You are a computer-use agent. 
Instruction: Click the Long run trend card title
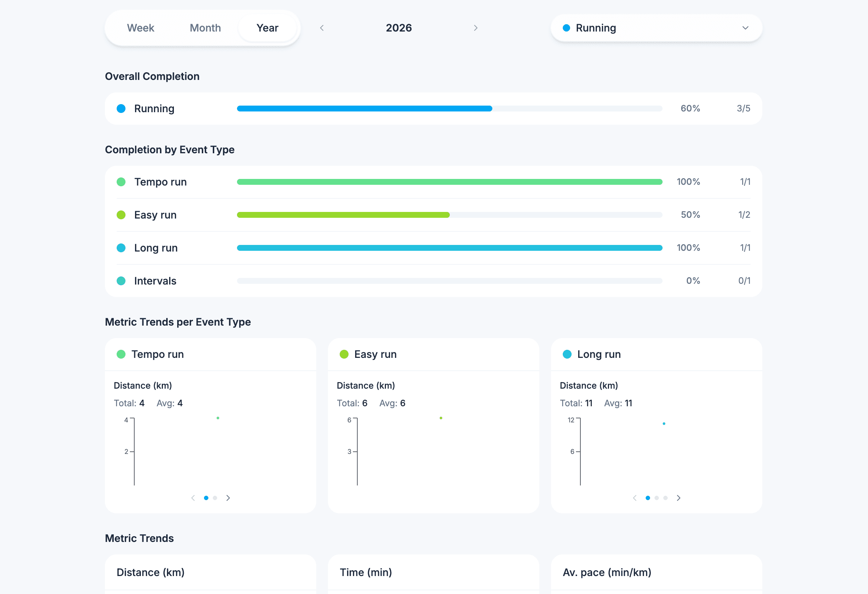[599, 354]
